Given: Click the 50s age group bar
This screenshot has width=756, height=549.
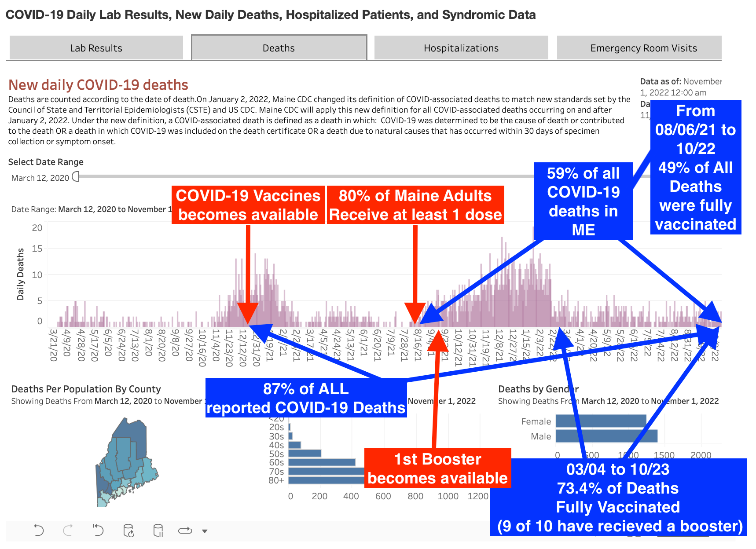Looking at the screenshot, I should [x=305, y=454].
